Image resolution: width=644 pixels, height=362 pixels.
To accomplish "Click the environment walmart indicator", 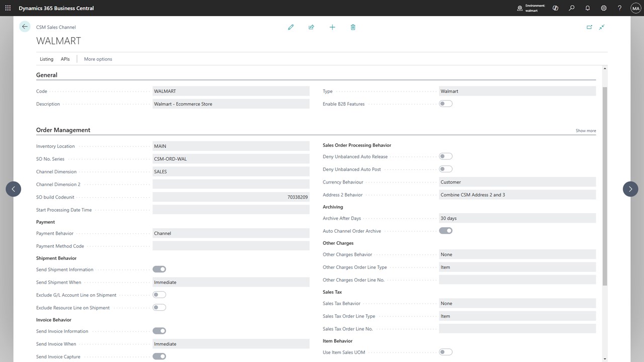I will pos(531,8).
